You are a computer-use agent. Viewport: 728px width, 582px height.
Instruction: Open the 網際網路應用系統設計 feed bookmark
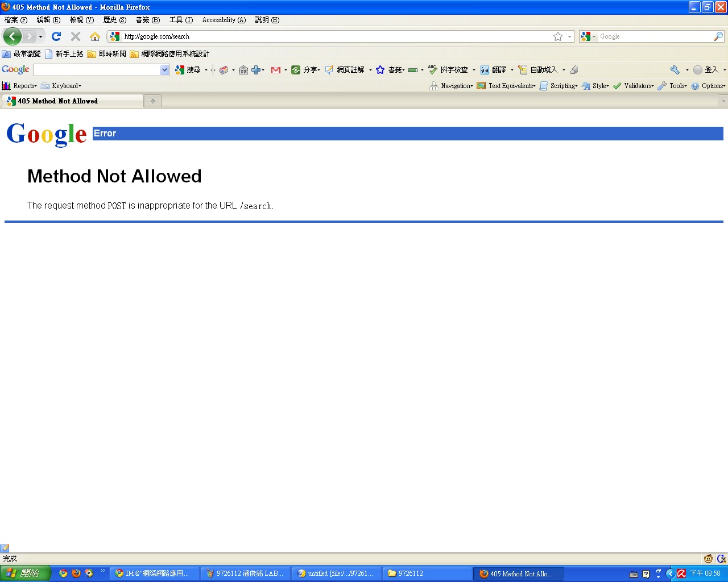169,54
